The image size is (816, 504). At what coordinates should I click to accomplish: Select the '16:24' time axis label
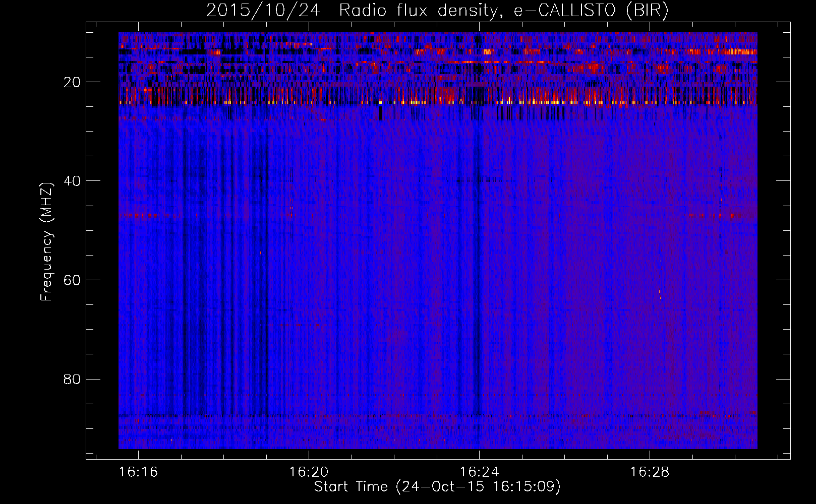pos(479,472)
